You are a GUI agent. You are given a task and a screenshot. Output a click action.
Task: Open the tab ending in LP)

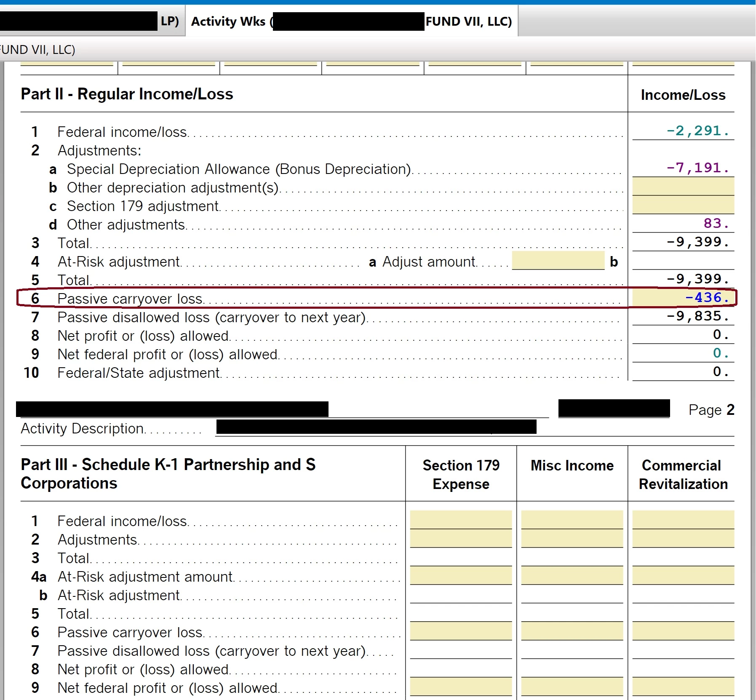tap(92, 21)
